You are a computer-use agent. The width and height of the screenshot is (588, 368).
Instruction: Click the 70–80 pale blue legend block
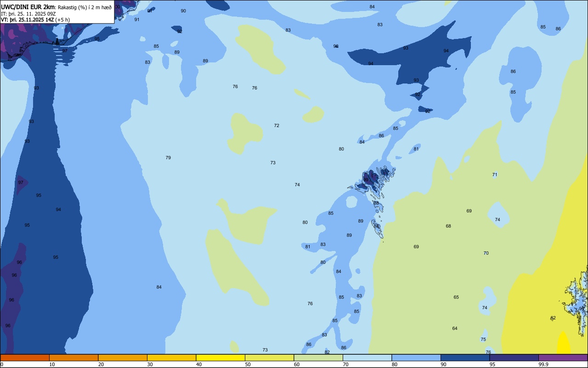point(367,357)
